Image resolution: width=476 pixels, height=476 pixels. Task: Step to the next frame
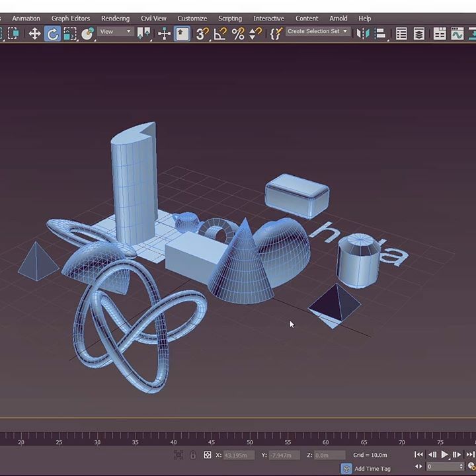[457, 454]
